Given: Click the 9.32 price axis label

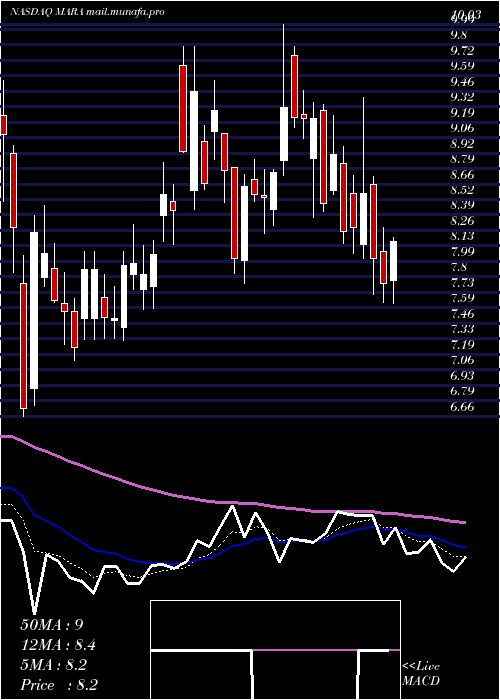Looking at the screenshot, I should click(x=462, y=96).
